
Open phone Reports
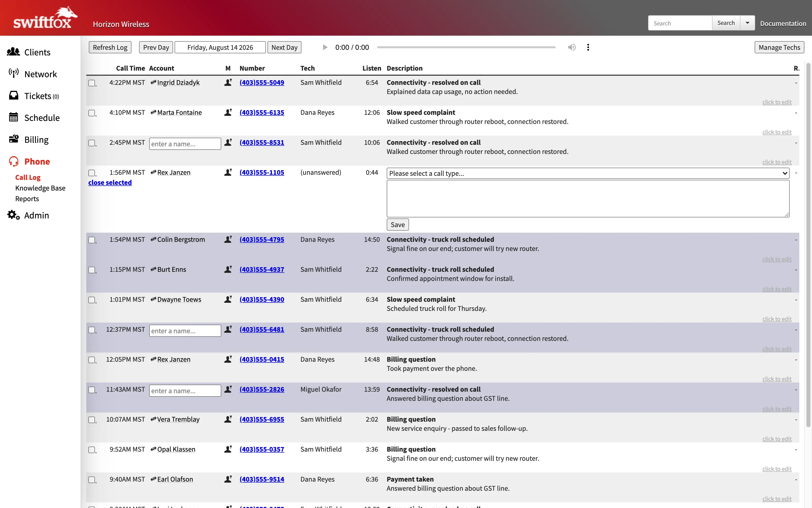(27, 199)
